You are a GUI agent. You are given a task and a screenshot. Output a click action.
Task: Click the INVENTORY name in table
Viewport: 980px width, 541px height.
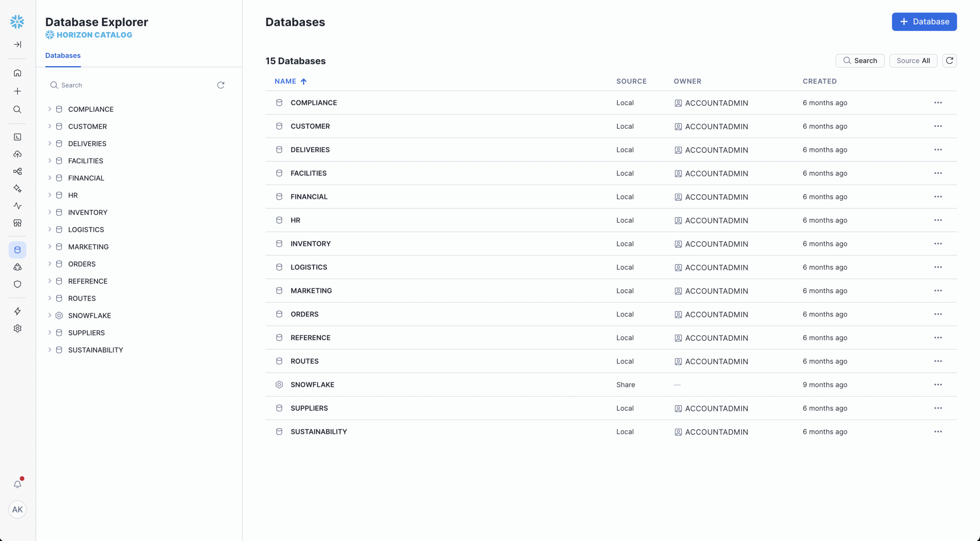click(x=310, y=244)
